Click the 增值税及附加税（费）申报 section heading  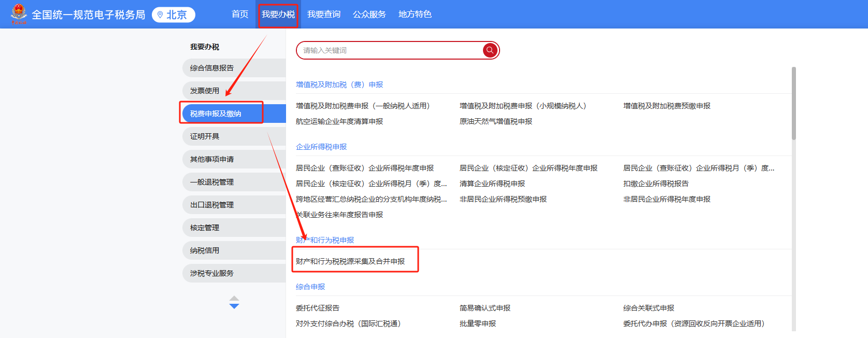pos(339,84)
